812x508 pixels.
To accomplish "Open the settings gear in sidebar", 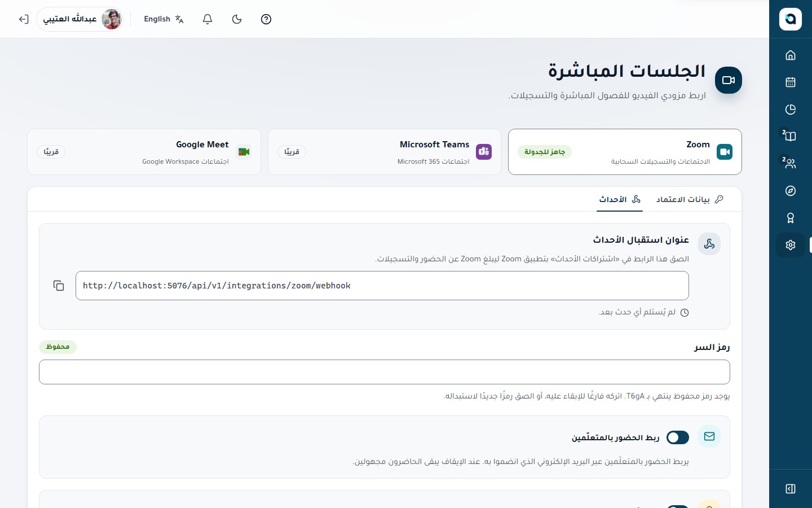I will point(791,245).
